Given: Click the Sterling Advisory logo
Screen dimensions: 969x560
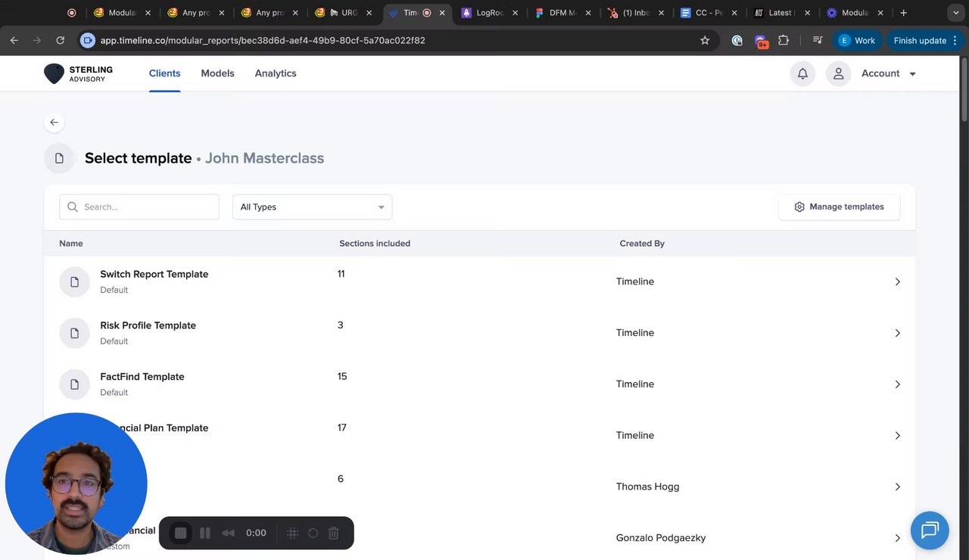Looking at the screenshot, I should click(79, 73).
